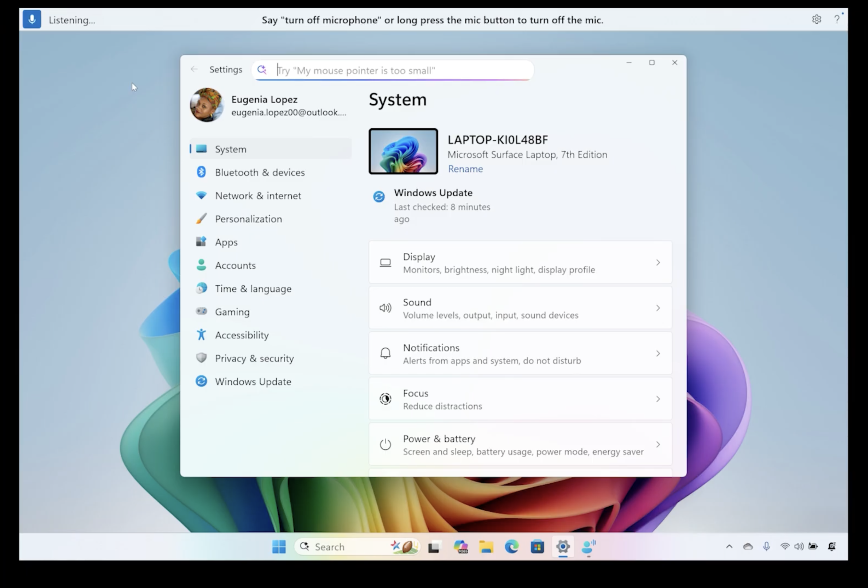Click the Voice Access microphone button
This screenshot has height=588, width=868.
pyautogui.click(x=32, y=19)
